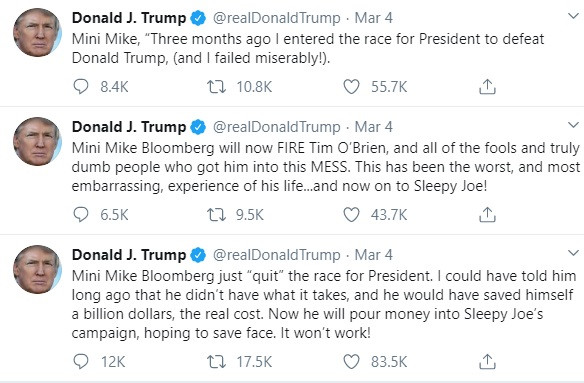
Task: Click the avatar next to the 'quit the race' tweet
Action: 37,269
